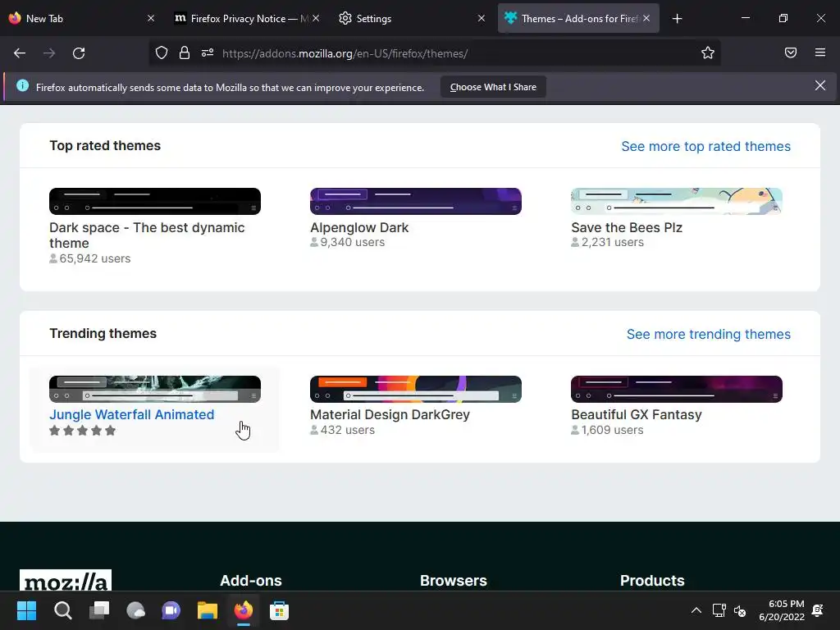The width and height of the screenshot is (840, 630).
Task: Click the 9,340 users count text
Action: [x=352, y=242]
